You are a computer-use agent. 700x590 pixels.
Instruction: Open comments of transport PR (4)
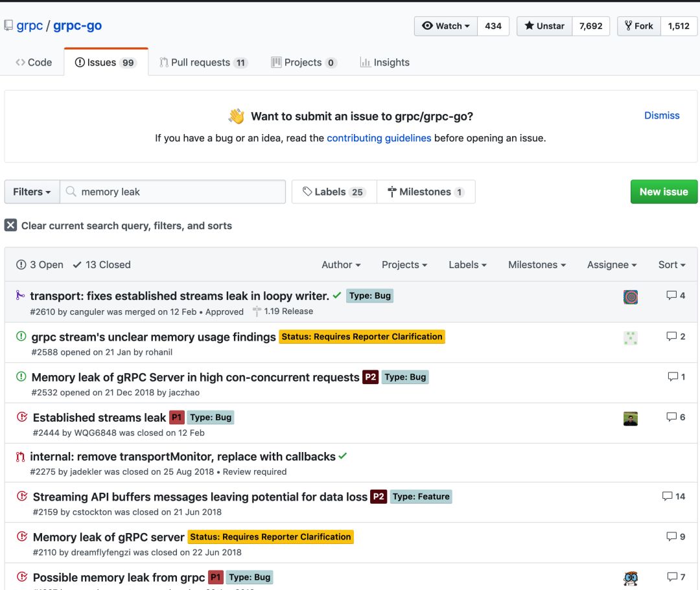676,295
